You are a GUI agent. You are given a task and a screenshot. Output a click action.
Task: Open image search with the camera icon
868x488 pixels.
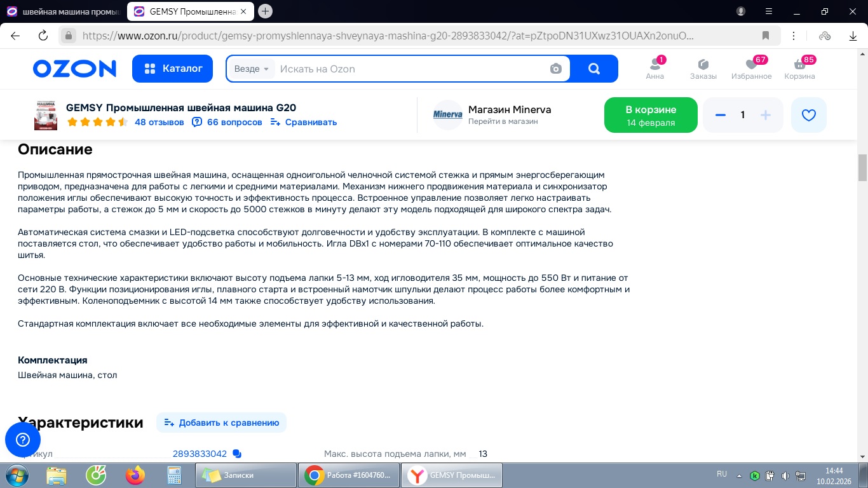tap(556, 69)
